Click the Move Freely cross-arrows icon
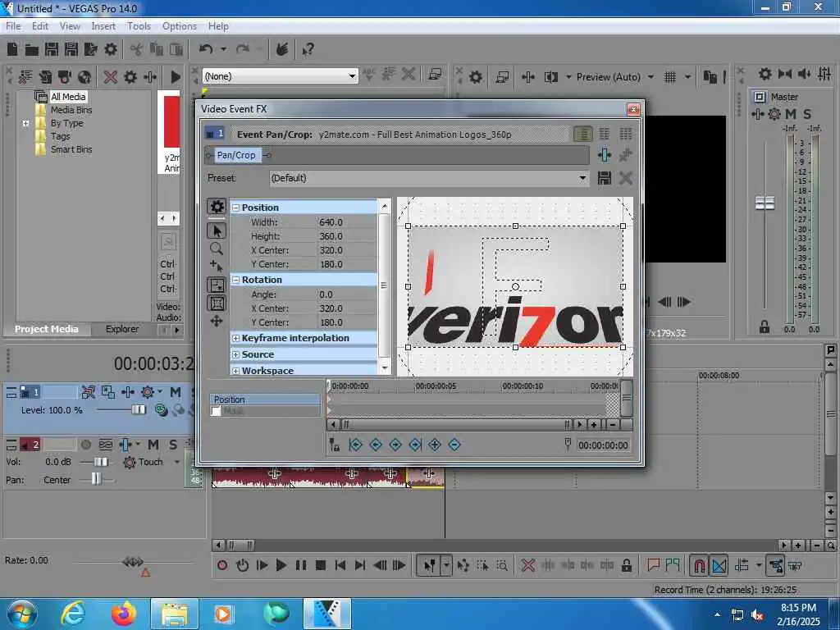Image resolution: width=840 pixels, height=630 pixels. pyautogui.click(x=217, y=322)
